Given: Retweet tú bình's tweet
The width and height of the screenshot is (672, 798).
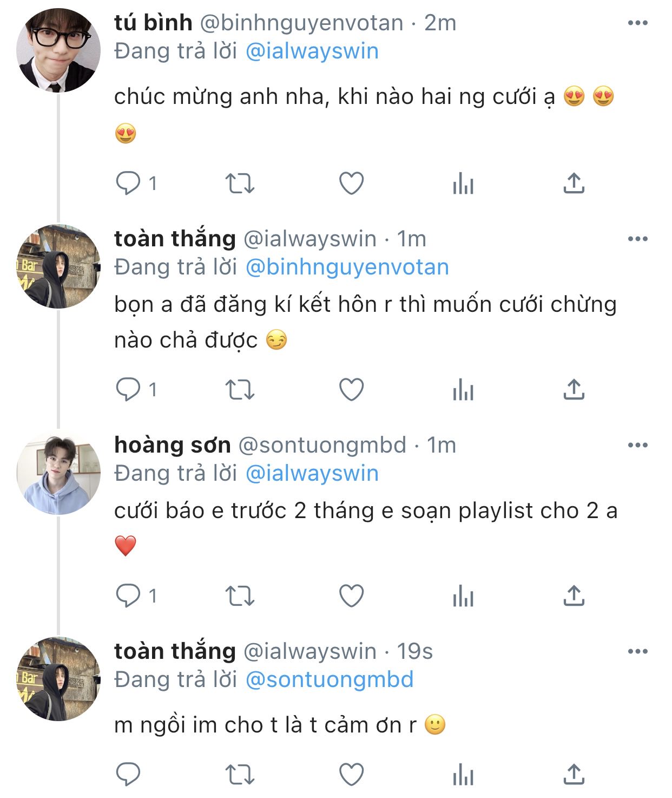Looking at the screenshot, I should pos(239,184).
